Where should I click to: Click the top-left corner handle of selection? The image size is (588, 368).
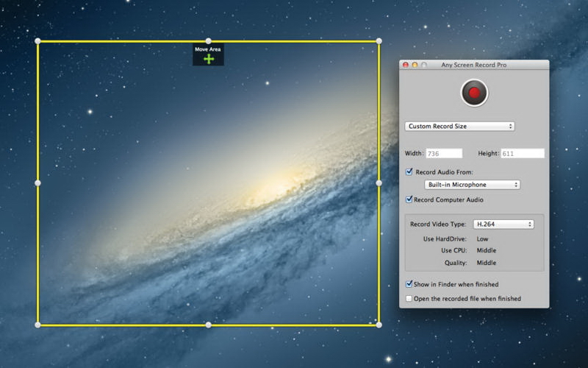37,41
